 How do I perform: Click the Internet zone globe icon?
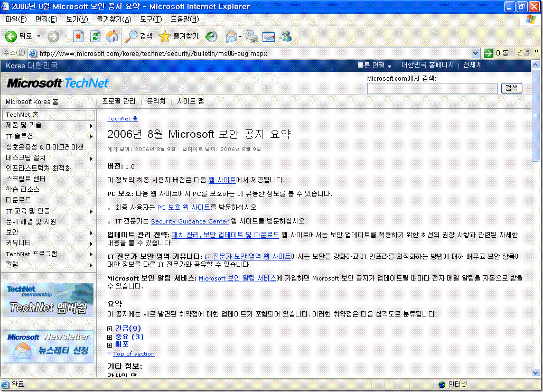442,385
